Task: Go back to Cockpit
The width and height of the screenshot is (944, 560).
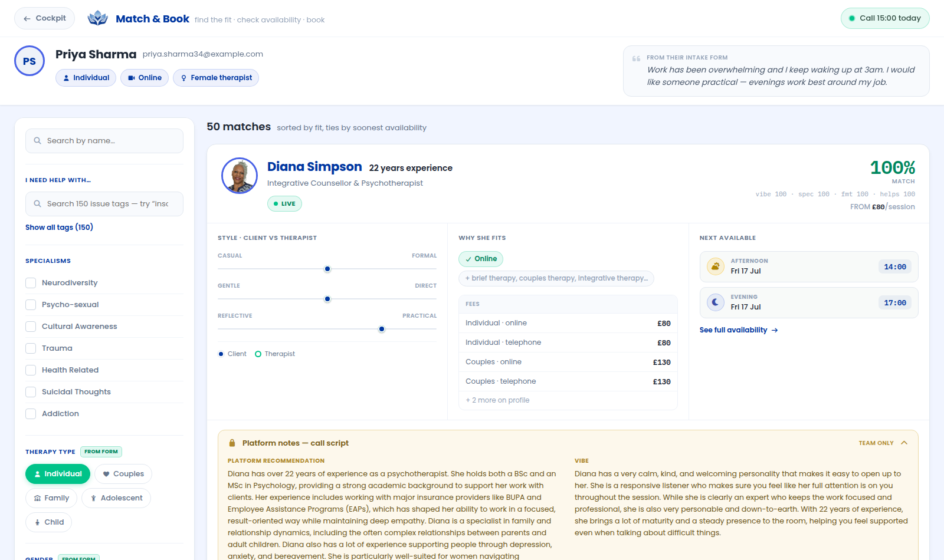Action: (x=44, y=18)
